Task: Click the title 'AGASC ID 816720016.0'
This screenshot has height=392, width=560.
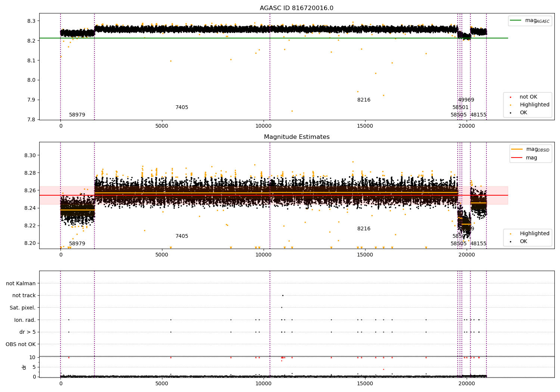Action: point(297,8)
